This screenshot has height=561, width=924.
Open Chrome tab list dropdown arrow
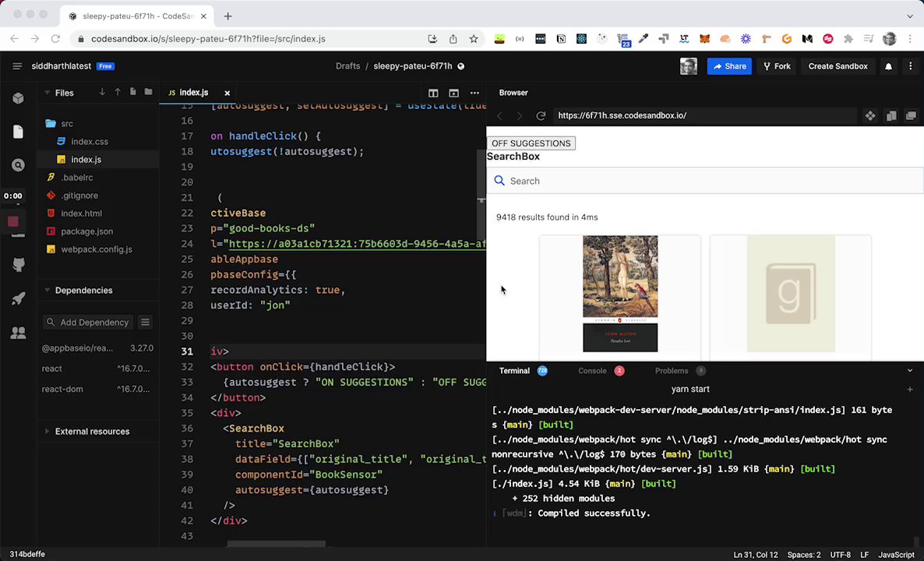click(910, 16)
